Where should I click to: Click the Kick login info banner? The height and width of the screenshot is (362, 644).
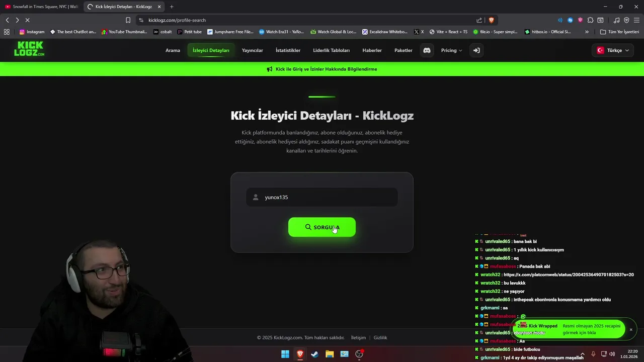coord(322,69)
